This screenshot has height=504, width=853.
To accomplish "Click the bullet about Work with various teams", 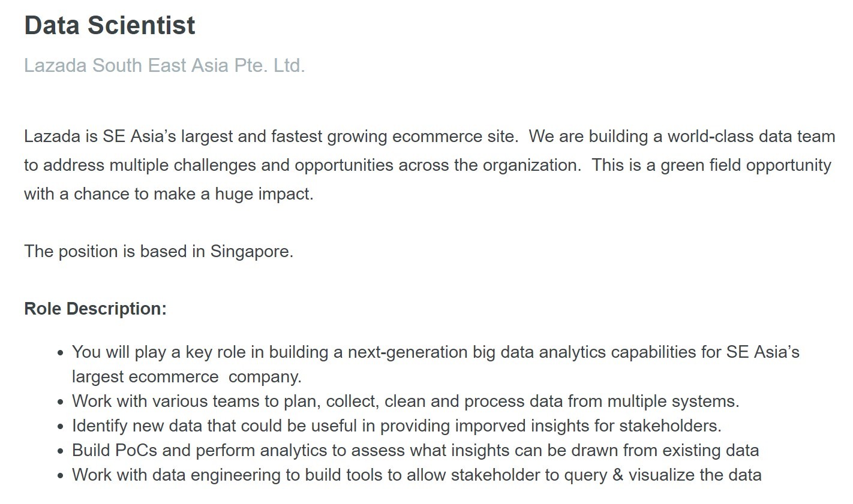I will (x=405, y=401).
